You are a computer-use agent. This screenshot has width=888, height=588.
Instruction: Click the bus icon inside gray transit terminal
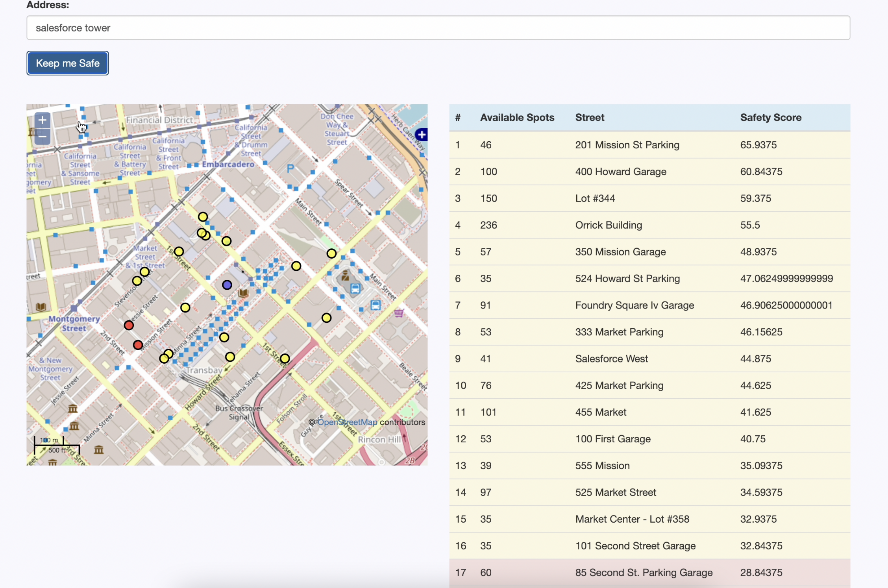coord(355,288)
